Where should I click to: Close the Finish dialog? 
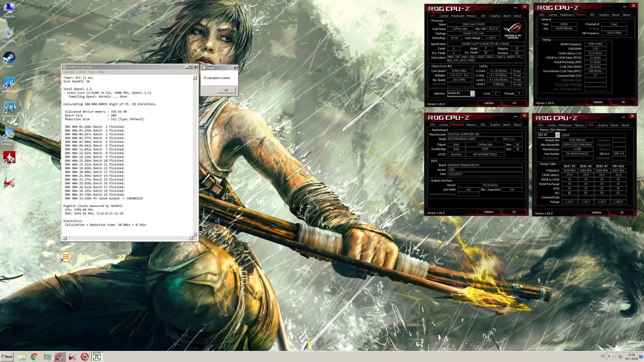[x=235, y=68]
